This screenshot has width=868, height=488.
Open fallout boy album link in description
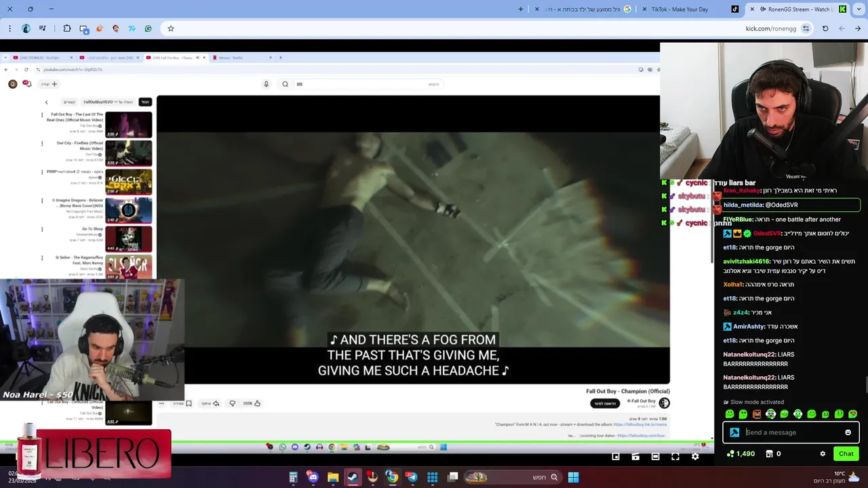(x=640, y=424)
